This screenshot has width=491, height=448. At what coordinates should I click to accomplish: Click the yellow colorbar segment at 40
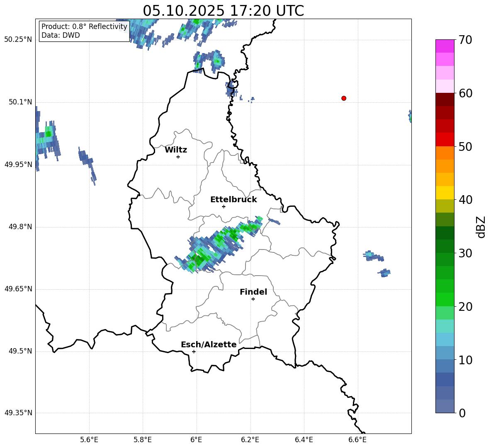click(445, 193)
